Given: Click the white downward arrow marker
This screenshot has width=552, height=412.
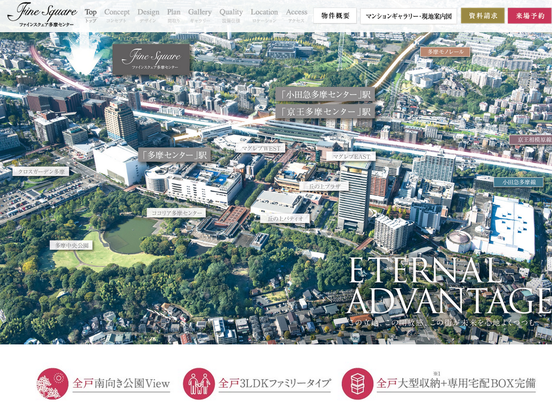Looking at the screenshot, I should pyautogui.click(x=84, y=54).
